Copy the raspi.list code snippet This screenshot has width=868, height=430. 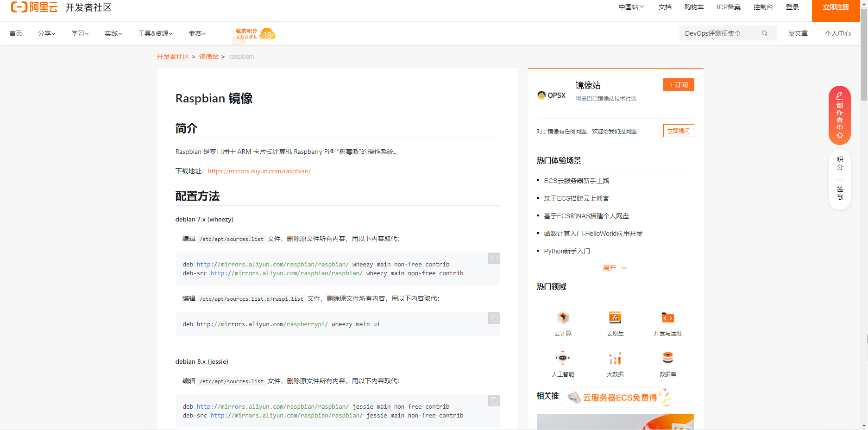[493, 318]
